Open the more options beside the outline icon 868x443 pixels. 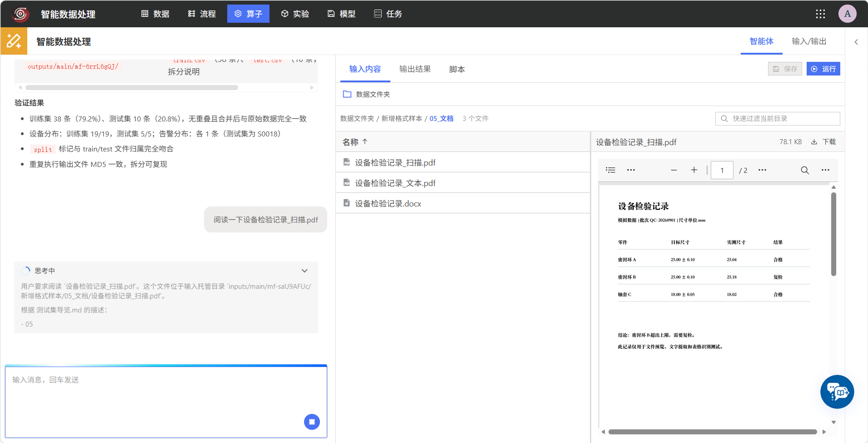click(631, 170)
